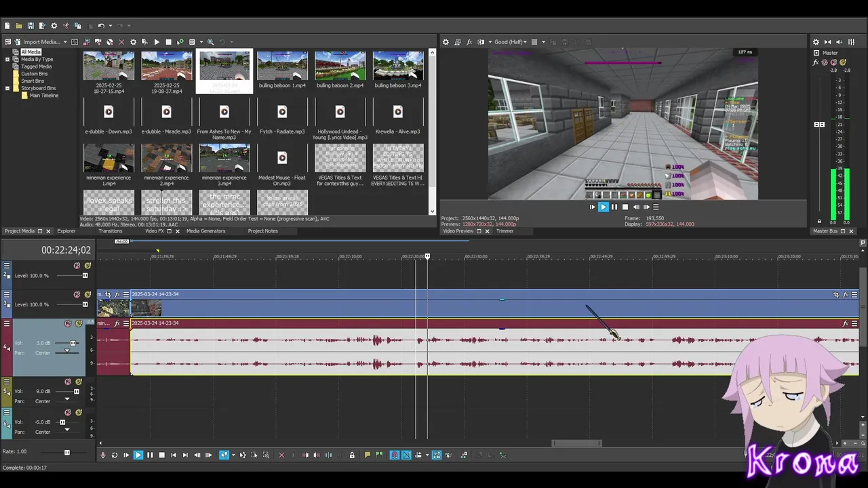This screenshot has height=488, width=868.
Task: Open track 4 hamburger menu
Action: coord(7,324)
